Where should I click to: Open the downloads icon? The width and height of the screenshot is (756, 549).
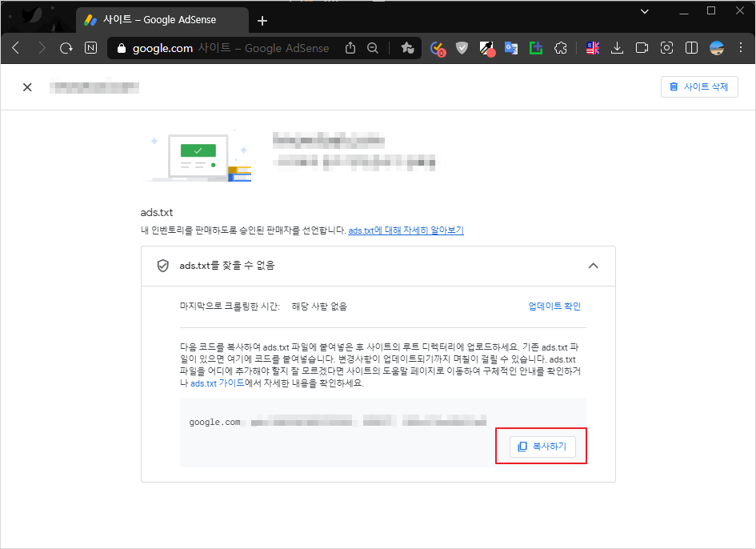click(x=617, y=48)
